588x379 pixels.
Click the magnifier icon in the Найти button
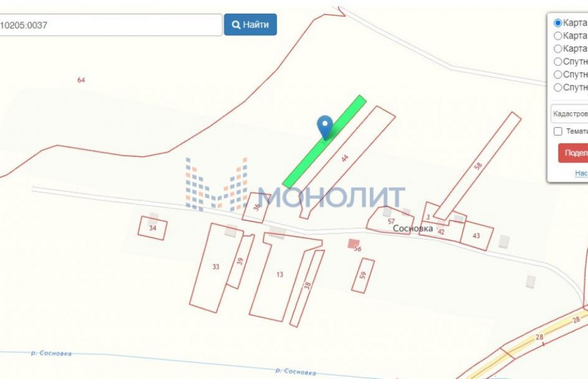click(236, 25)
